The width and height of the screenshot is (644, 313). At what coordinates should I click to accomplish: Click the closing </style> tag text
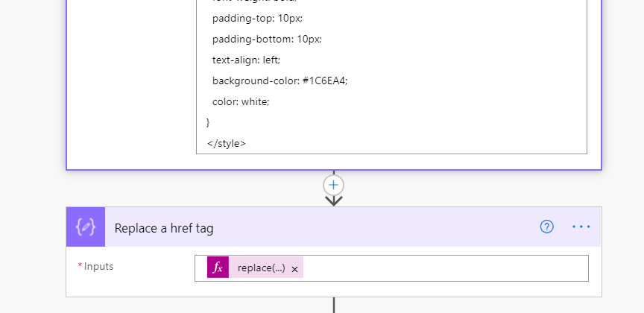pyautogui.click(x=226, y=142)
